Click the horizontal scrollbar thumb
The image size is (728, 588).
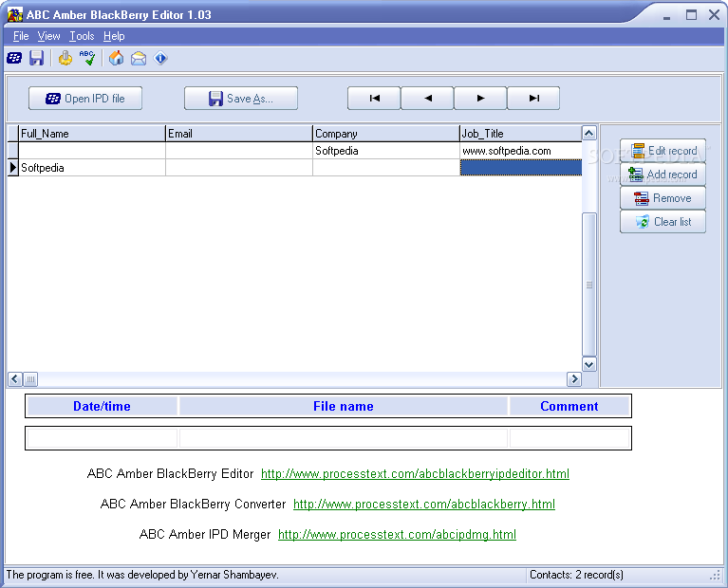[30, 379]
